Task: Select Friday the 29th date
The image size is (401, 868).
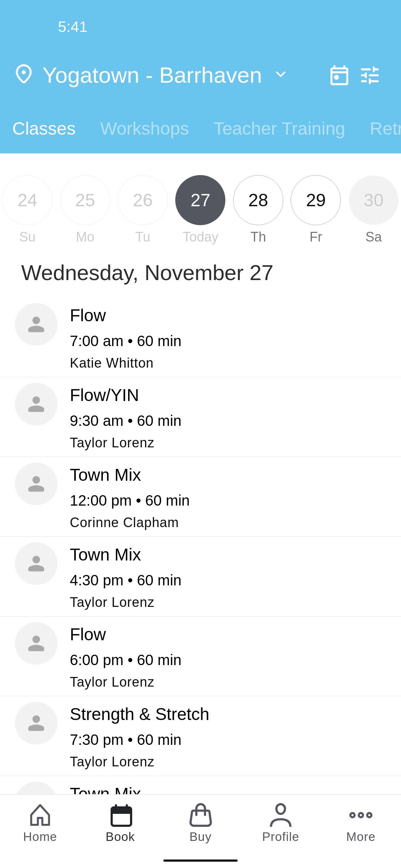Action: coord(316,200)
